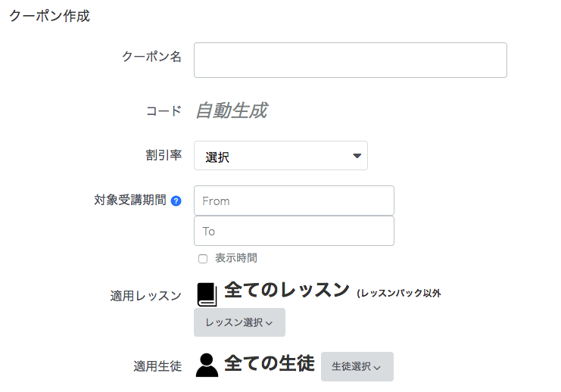Screen dimensions: 561x392
Task: Enable the 表示時間 checkbox
Action: pos(203,259)
